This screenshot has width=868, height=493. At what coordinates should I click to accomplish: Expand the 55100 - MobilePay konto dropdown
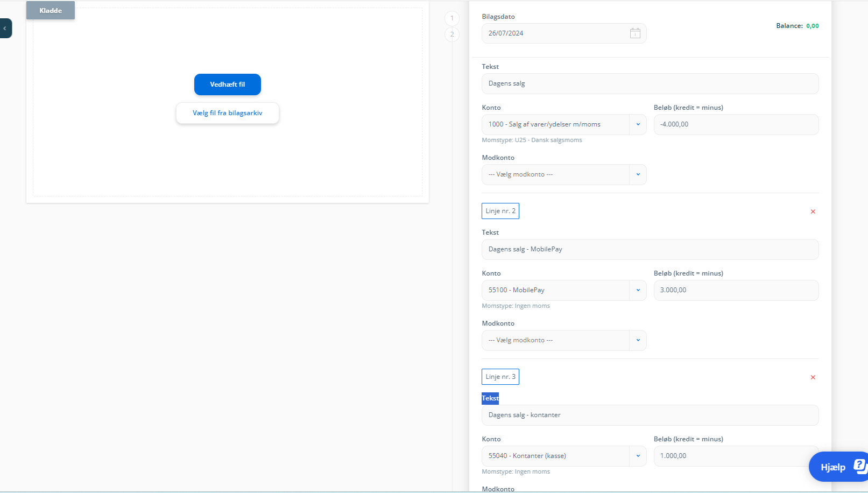pyautogui.click(x=638, y=290)
